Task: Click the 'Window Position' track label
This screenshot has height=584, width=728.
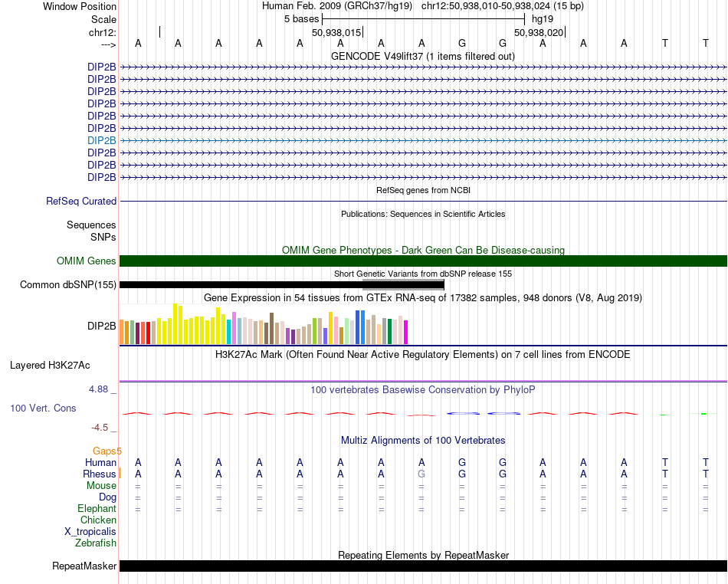Action: pos(80,6)
